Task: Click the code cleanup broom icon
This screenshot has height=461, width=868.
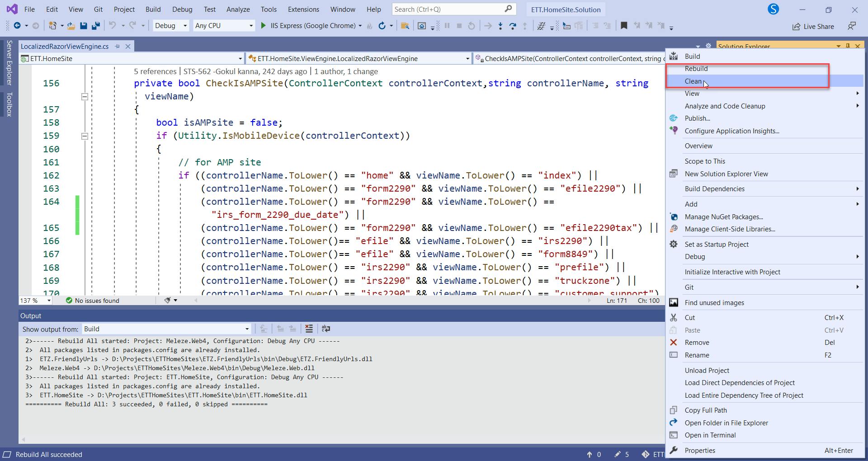Action: [x=168, y=300]
